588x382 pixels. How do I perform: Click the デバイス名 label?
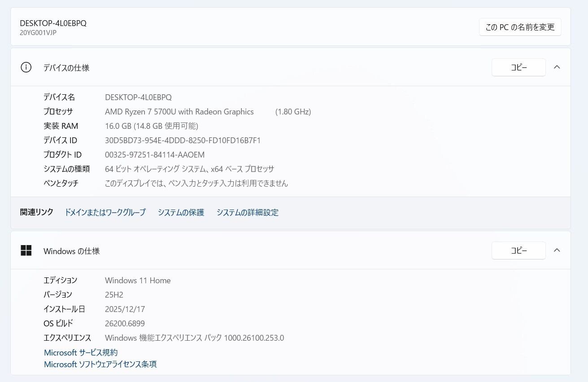(59, 97)
